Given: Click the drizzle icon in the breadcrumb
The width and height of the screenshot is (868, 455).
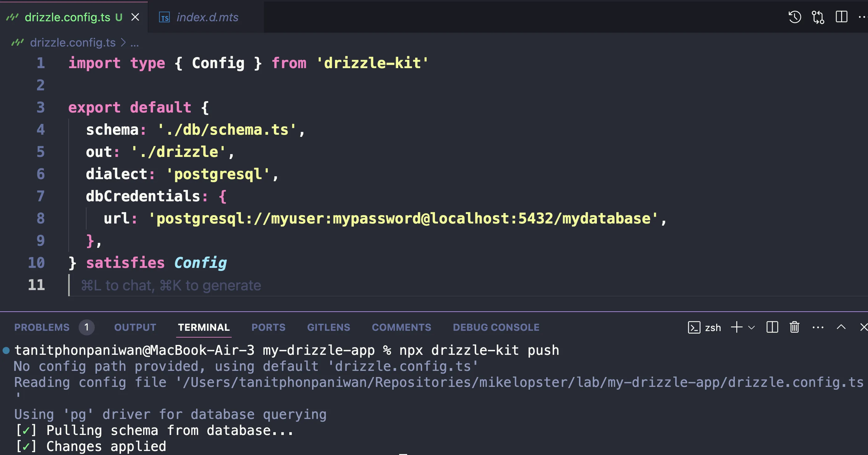Looking at the screenshot, I should coord(18,43).
